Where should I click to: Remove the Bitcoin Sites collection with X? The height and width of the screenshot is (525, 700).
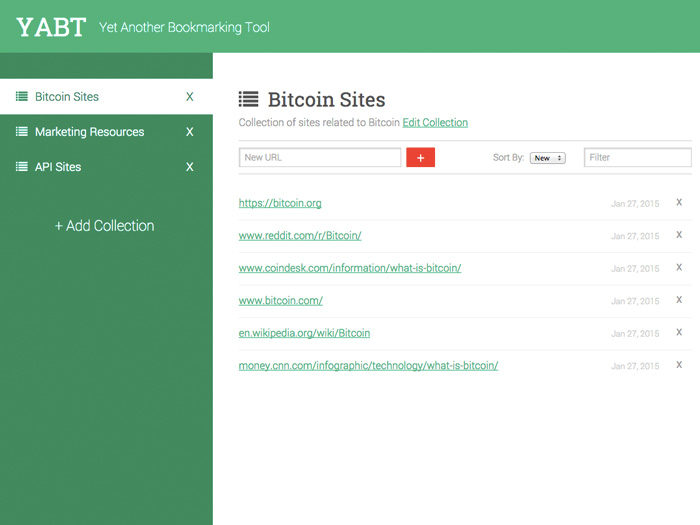[x=190, y=96]
